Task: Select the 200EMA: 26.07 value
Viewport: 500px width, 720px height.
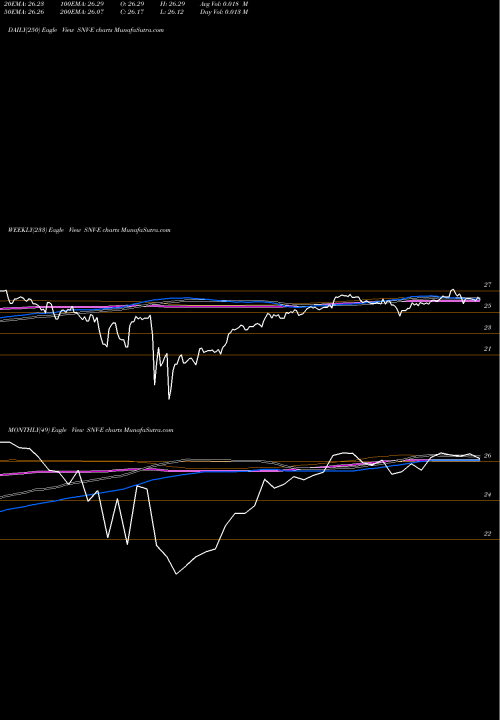Action: click(x=82, y=12)
